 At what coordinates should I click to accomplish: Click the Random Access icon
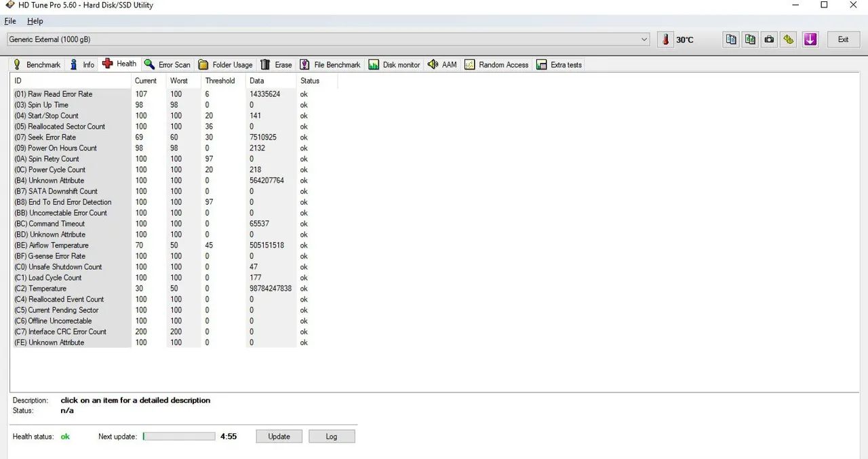tap(469, 64)
